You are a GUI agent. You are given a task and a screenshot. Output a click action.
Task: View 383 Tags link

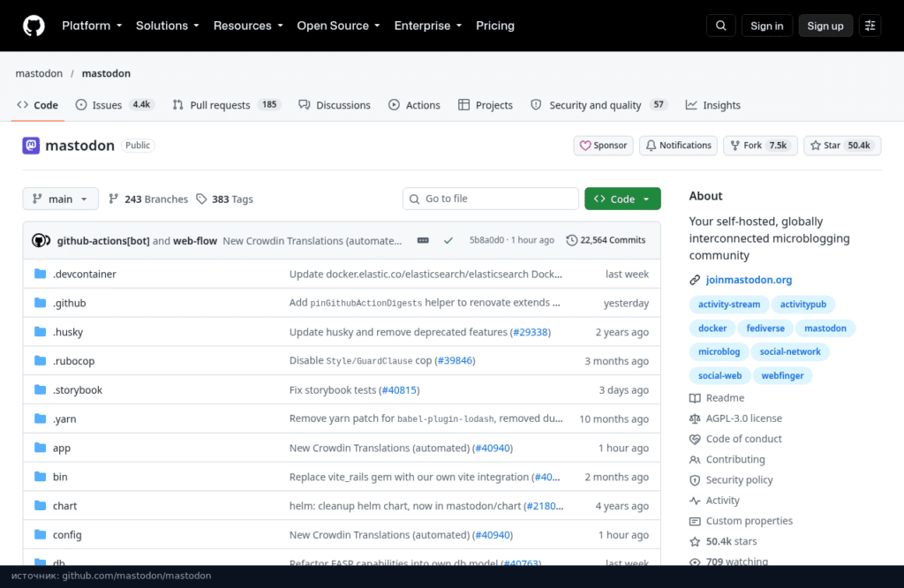click(x=224, y=199)
